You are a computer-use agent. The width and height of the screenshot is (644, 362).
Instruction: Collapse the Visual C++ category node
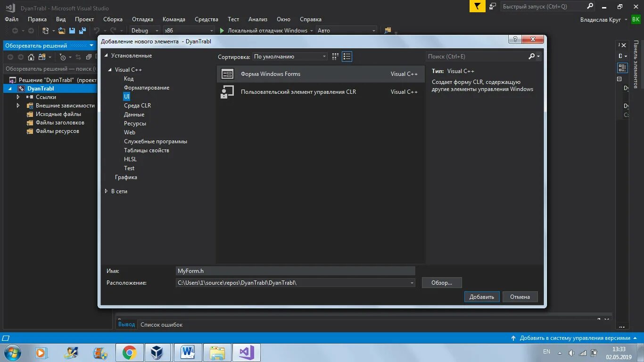(111, 70)
